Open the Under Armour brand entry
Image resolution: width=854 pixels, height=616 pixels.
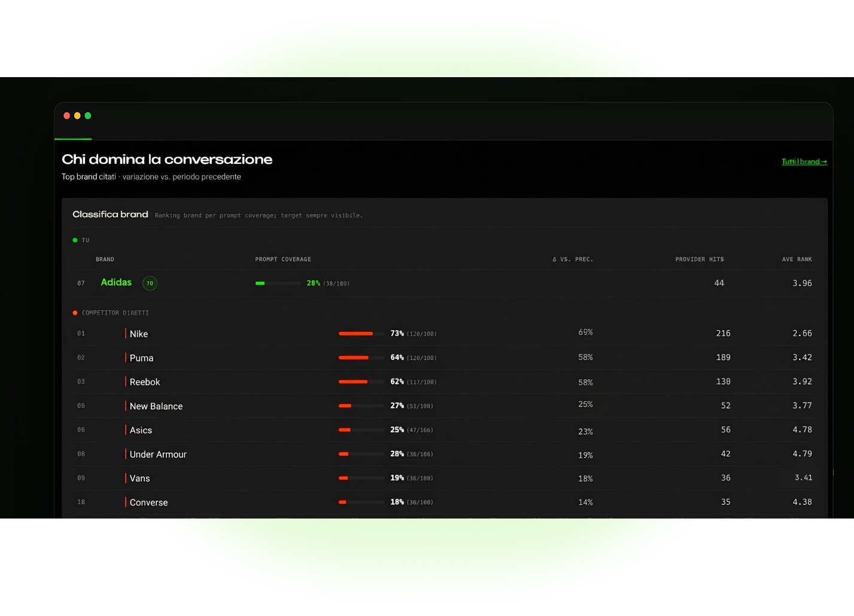coord(158,454)
